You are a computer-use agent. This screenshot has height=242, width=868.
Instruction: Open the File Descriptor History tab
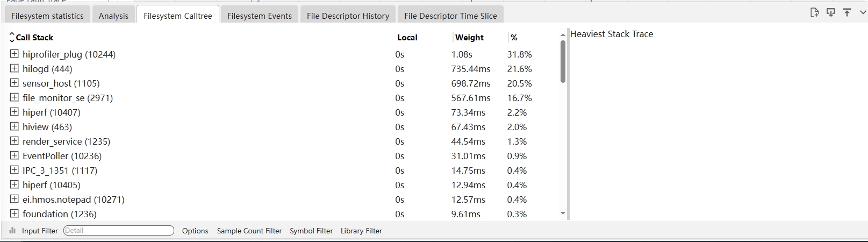click(348, 16)
